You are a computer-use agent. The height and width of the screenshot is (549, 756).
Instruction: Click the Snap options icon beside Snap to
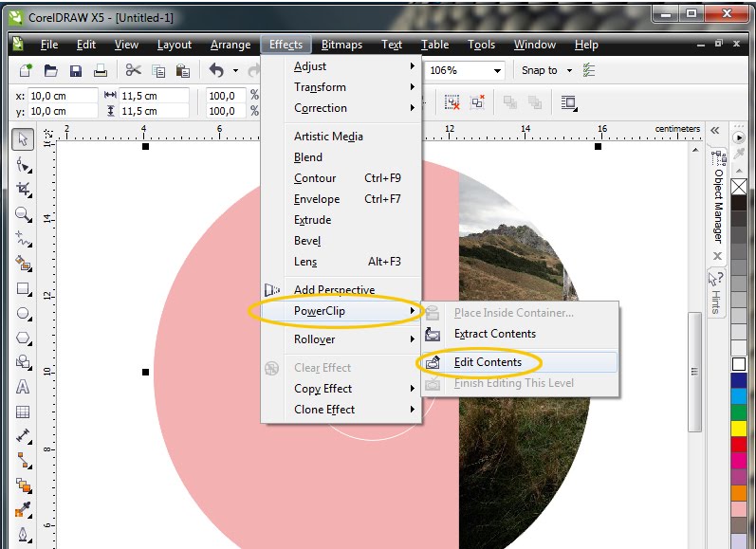click(x=589, y=70)
